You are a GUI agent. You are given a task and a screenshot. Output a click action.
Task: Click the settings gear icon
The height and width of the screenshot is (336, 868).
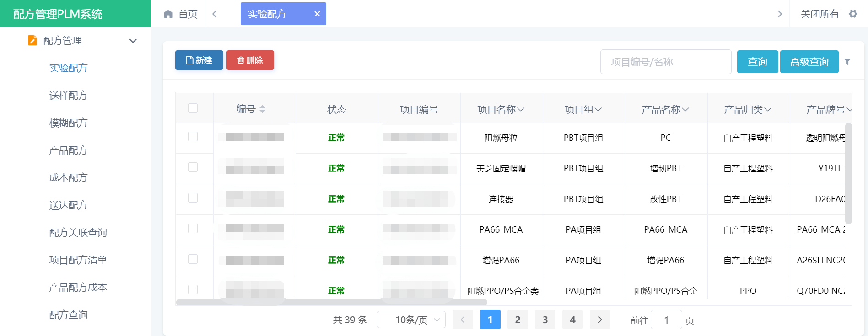[853, 14]
